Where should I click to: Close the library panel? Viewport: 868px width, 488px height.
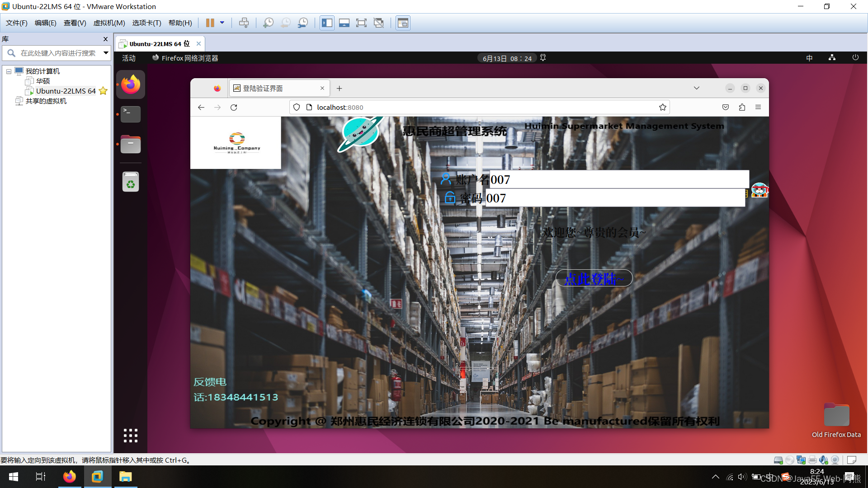pos(105,39)
